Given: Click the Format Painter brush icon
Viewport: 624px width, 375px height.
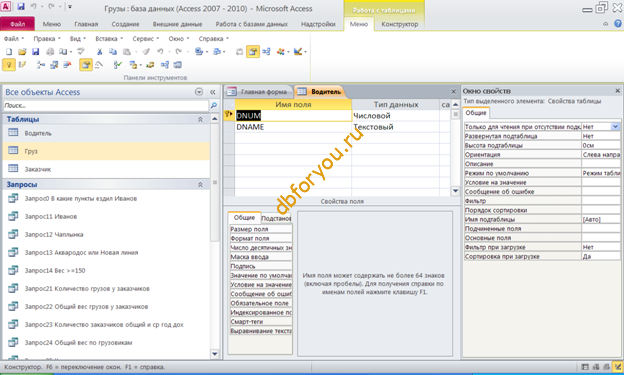Looking at the screenshot, I should point(146,52).
